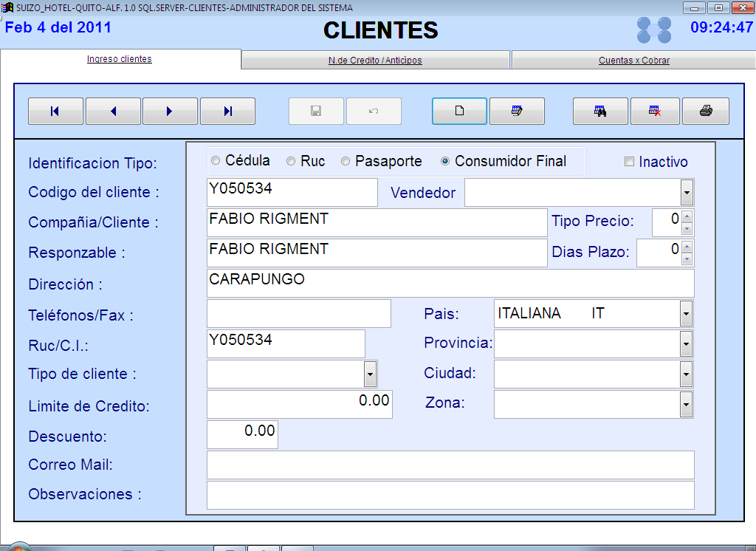The image size is (756, 551).
Task: Advance to the next client record
Action: pyautogui.click(x=170, y=111)
